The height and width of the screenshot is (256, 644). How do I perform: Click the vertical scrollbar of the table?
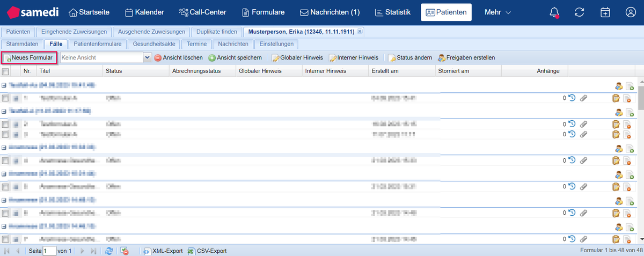(x=640, y=161)
